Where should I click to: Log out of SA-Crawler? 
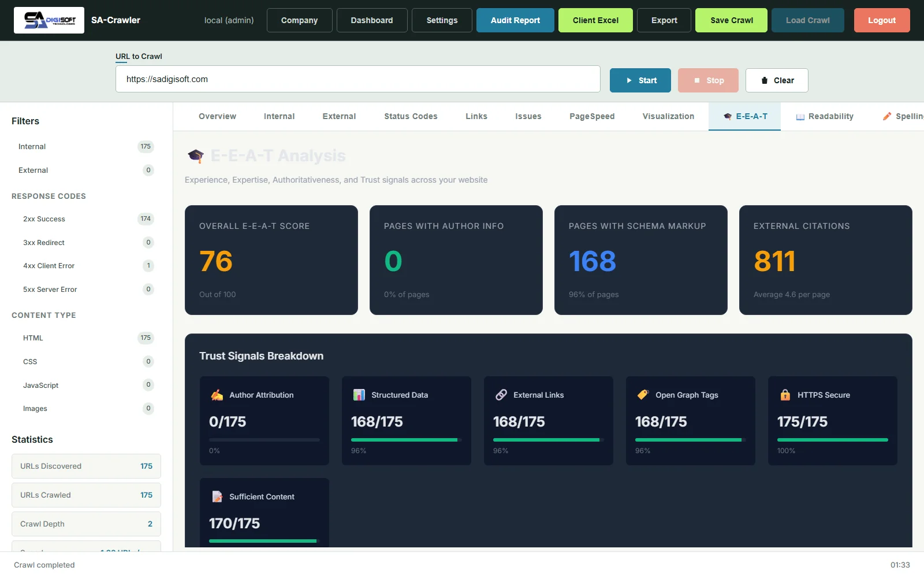click(x=882, y=20)
